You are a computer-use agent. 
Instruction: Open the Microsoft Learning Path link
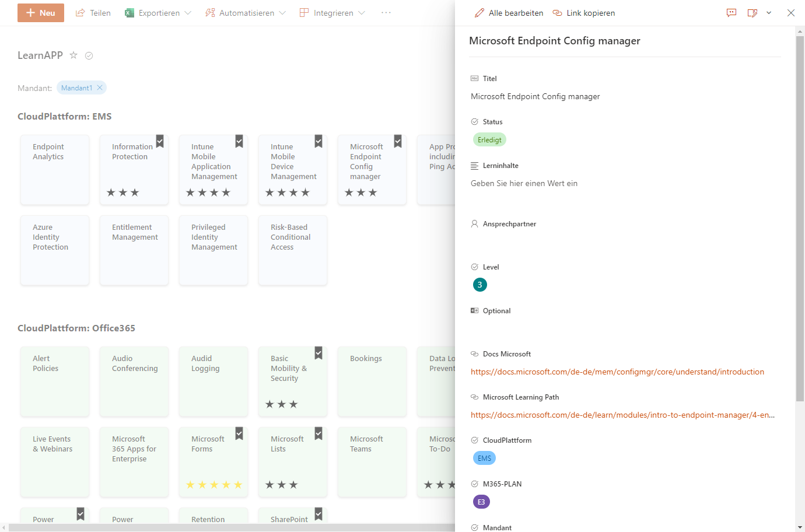(x=622, y=415)
